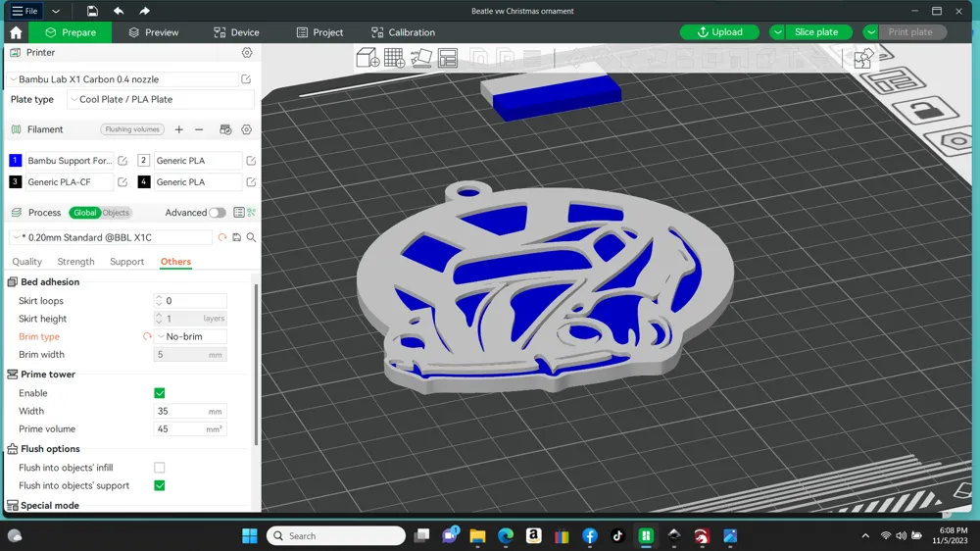980x551 pixels.
Task: Open the 0.20mm Standard process dropdown
Action: tap(111, 237)
